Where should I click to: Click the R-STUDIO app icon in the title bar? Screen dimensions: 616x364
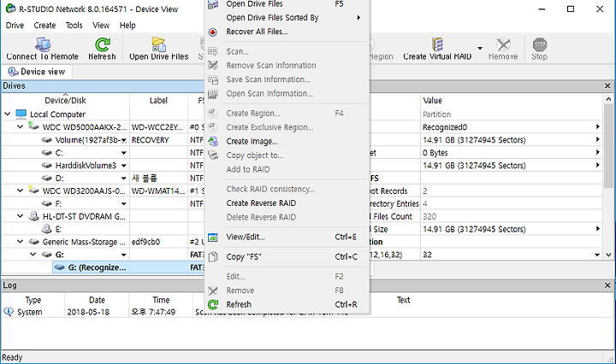(10, 9)
